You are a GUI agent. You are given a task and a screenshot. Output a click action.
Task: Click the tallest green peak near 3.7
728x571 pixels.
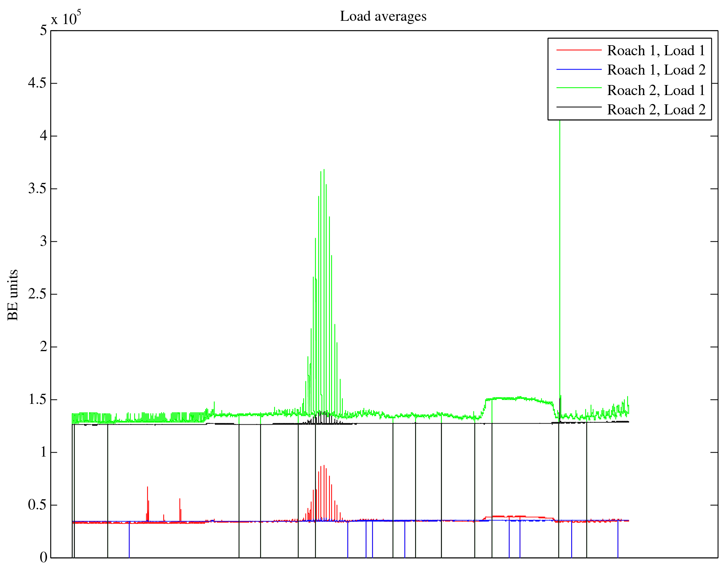[324, 171]
